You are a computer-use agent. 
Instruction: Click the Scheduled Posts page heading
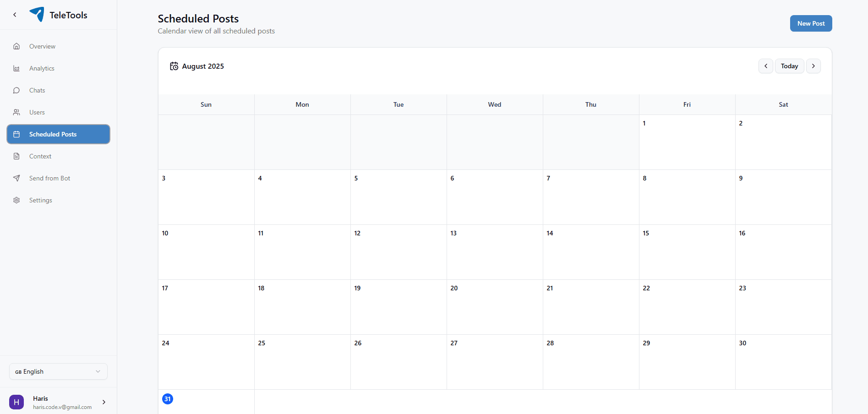[198, 19]
